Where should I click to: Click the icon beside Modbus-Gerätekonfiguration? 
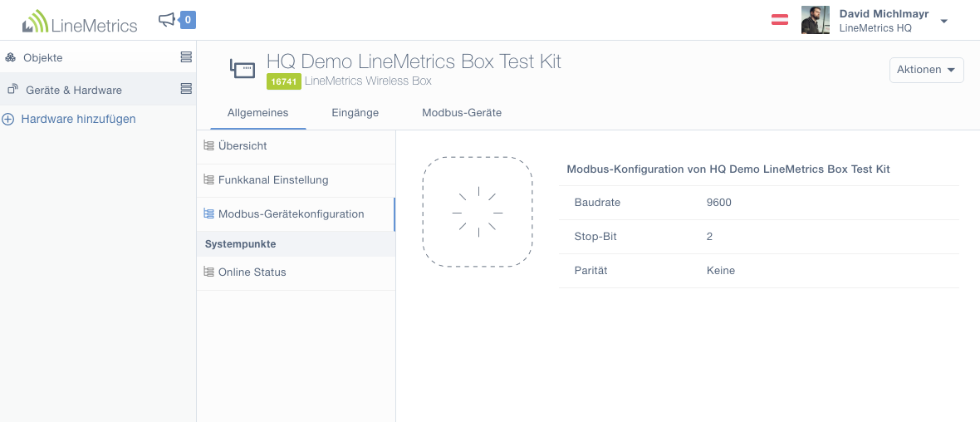(208, 213)
